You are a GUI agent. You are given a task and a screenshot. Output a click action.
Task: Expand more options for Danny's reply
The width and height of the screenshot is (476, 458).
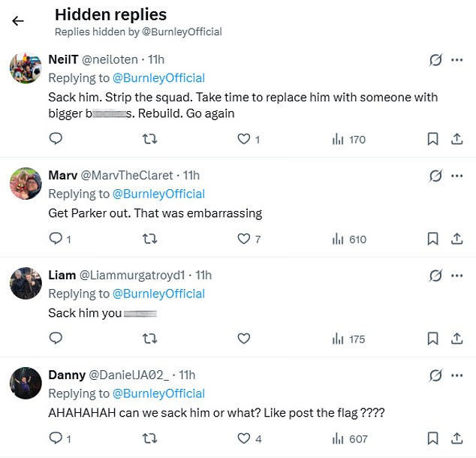pyautogui.click(x=456, y=375)
